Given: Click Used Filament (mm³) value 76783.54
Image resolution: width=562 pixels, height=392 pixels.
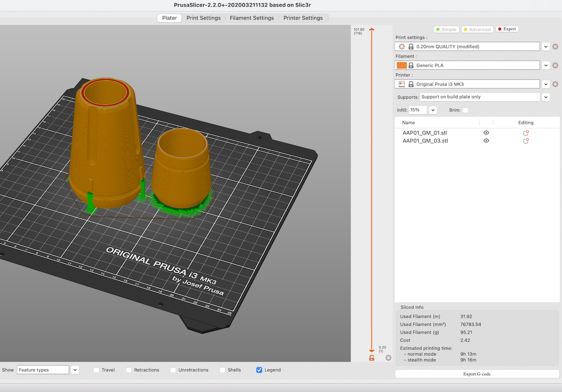Looking at the screenshot, I should coord(470,325).
